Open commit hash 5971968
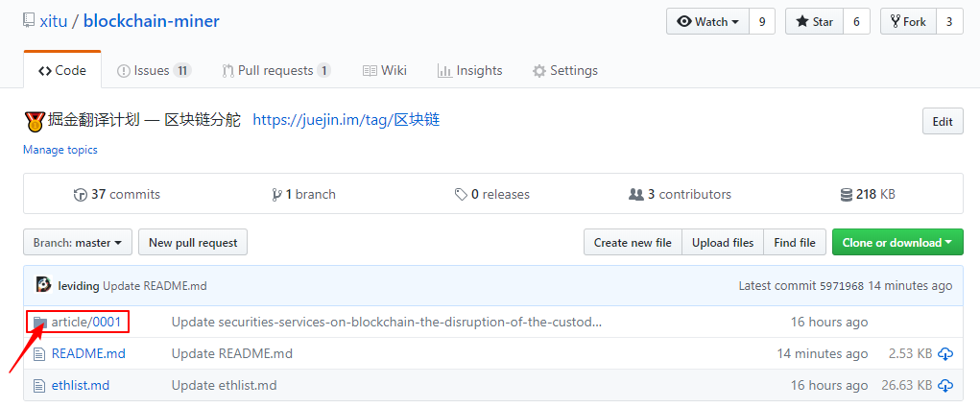 click(842, 286)
